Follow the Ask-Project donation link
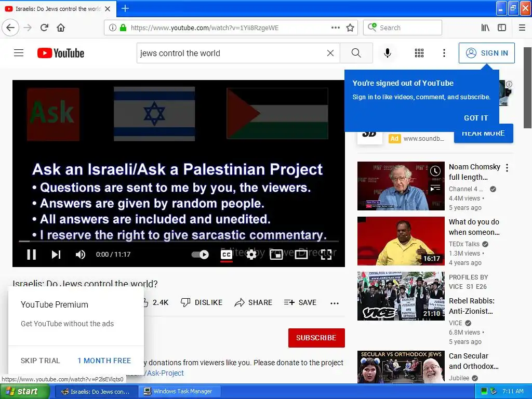 click(x=164, y=373)
